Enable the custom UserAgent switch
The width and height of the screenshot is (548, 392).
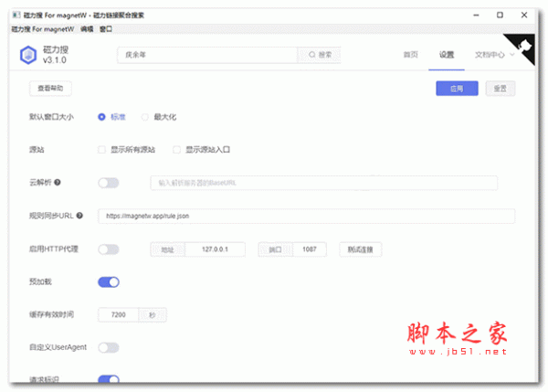click(x=109, y=347)
